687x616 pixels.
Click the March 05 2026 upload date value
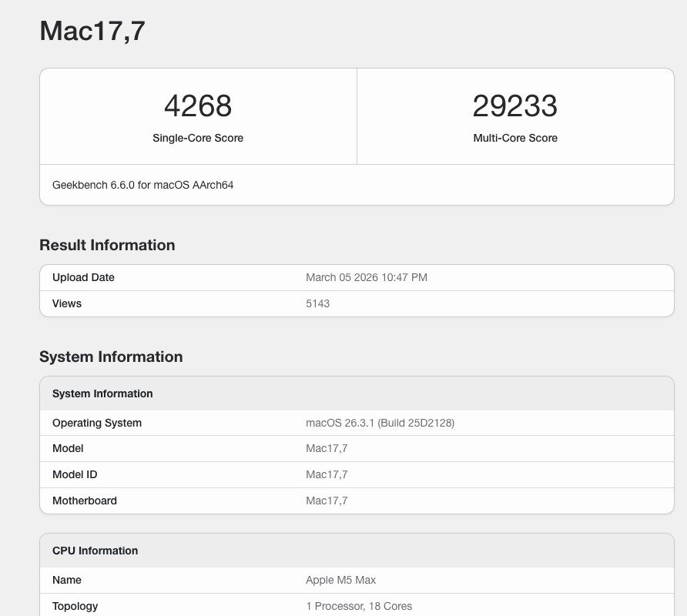click(366, 277)
